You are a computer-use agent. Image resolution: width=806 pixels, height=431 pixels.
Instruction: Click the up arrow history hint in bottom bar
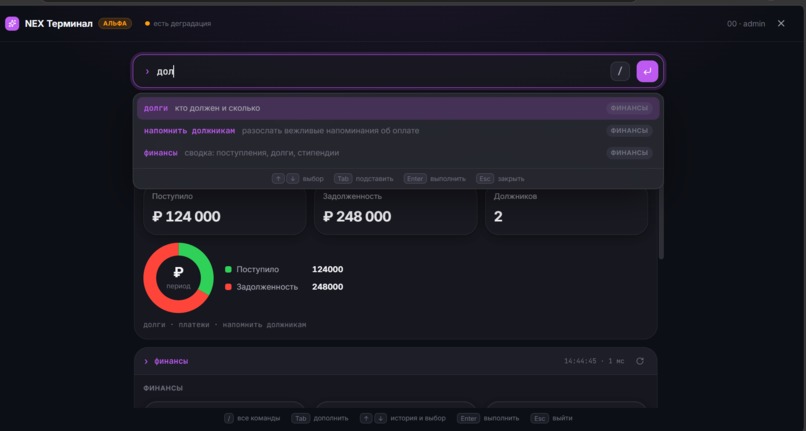(366, 418)
